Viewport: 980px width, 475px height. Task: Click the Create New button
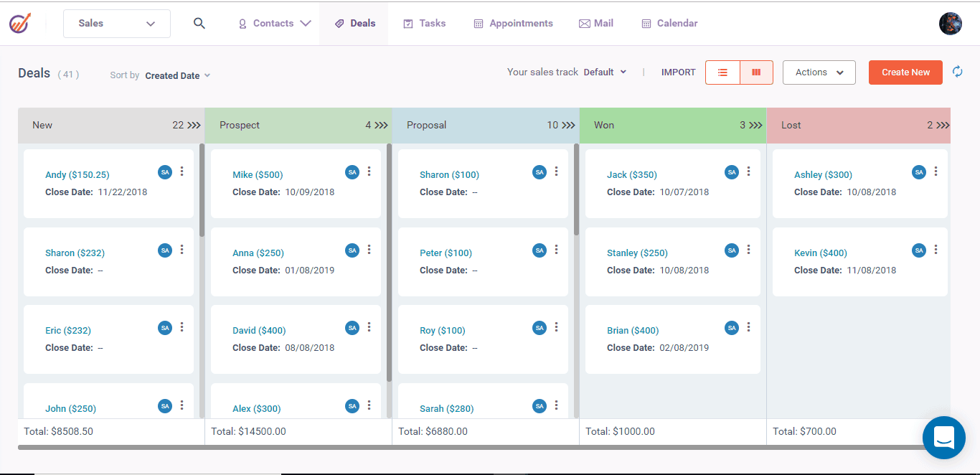(x=905, y=72)
